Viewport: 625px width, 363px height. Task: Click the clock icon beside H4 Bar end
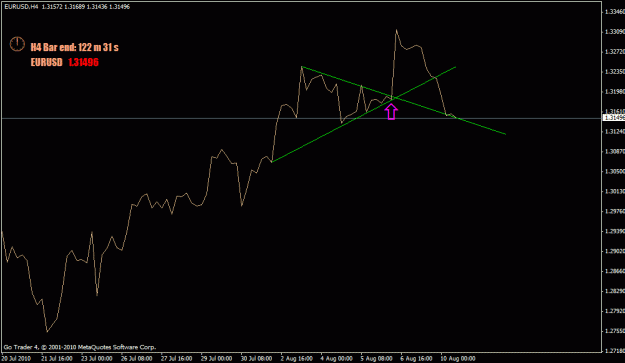[17, 44]
